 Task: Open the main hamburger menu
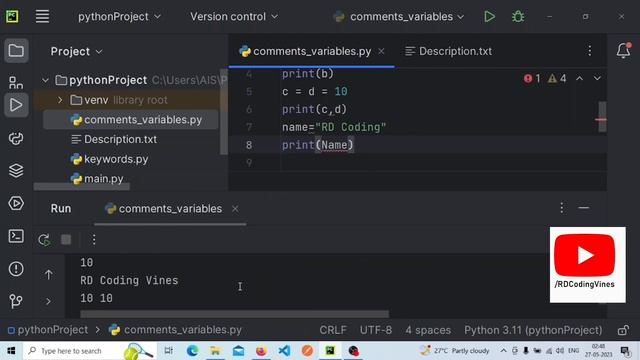coord(42,17)
